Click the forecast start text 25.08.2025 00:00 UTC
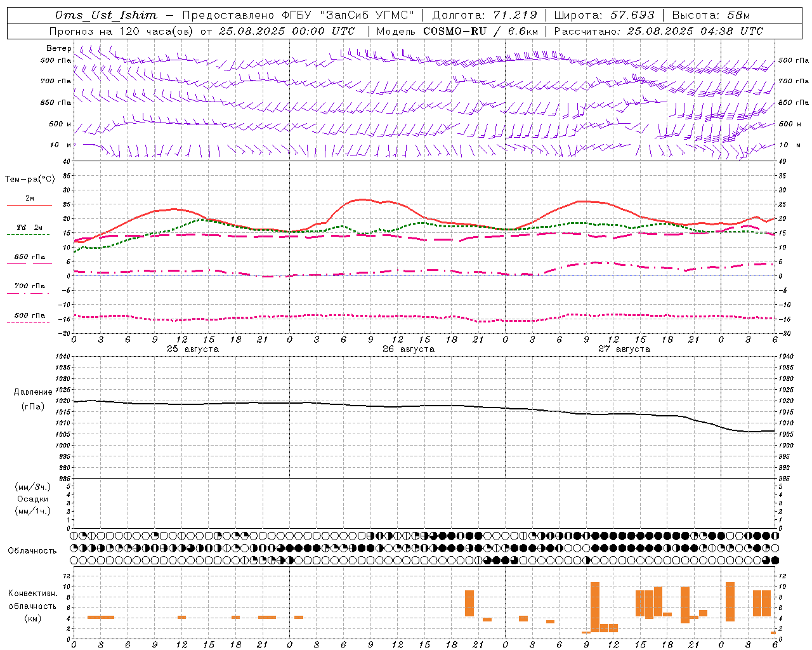 [287, 31]
